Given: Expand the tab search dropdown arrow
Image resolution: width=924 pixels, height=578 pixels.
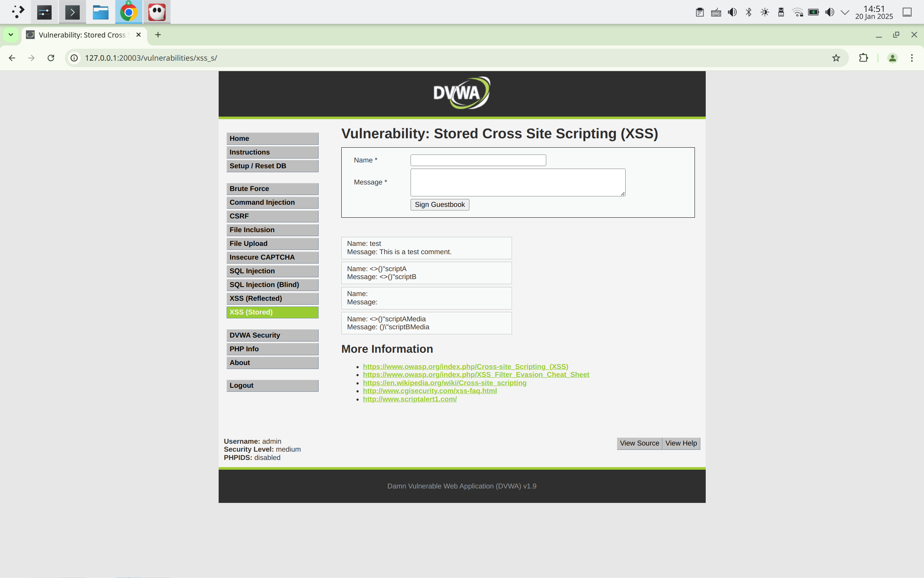Looking at the screenshot, I should (x=11, y=35).
